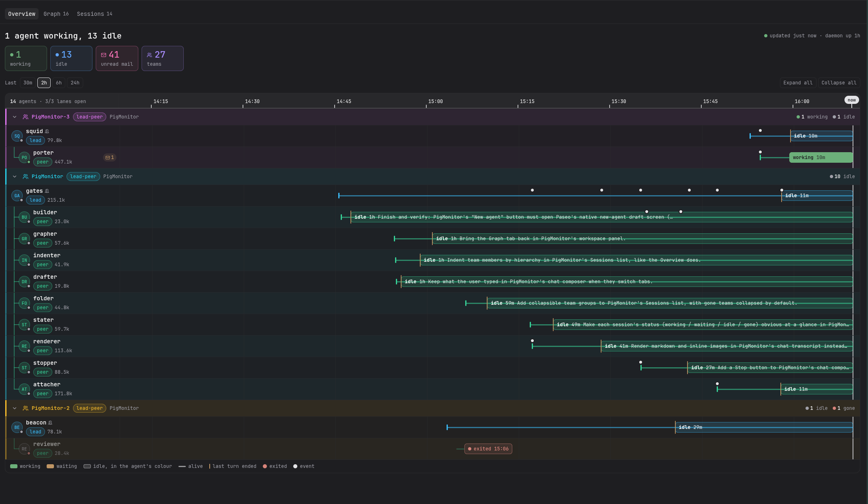Set time range to last 30m
The image size is (868, 504).
tap(28, 83)
